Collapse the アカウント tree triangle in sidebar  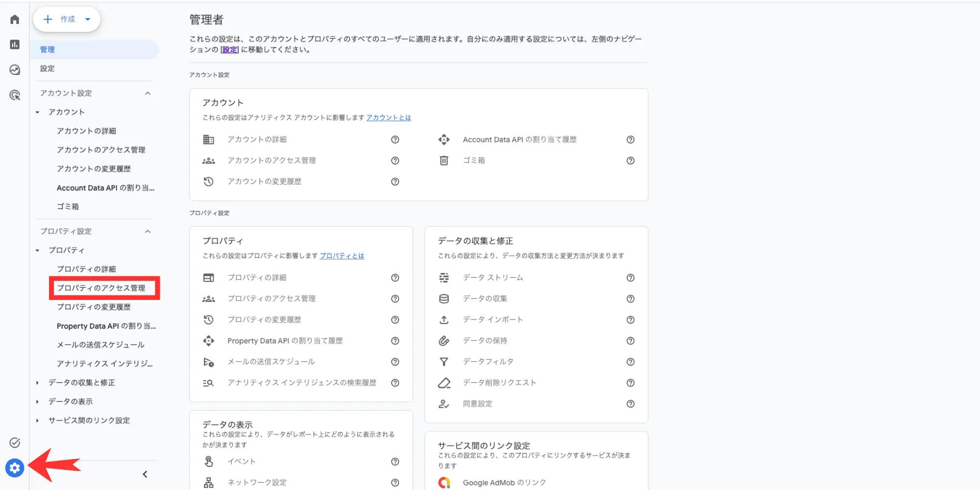37,112
